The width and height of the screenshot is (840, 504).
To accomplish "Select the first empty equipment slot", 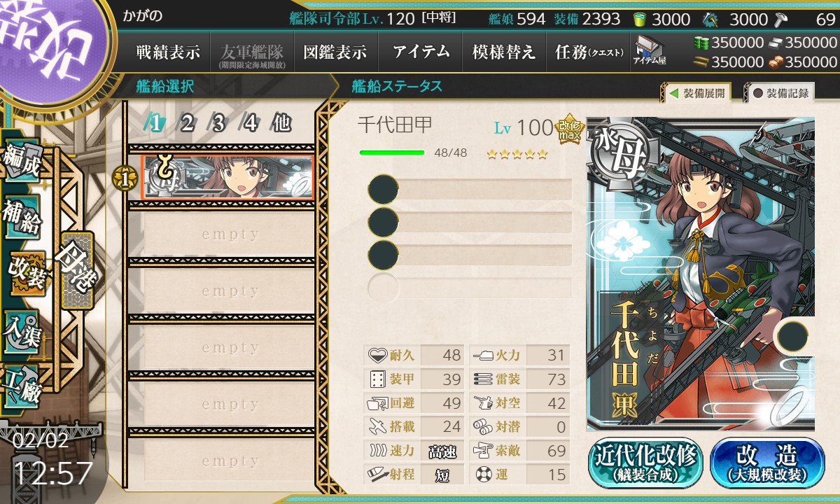I will point(470,190).
